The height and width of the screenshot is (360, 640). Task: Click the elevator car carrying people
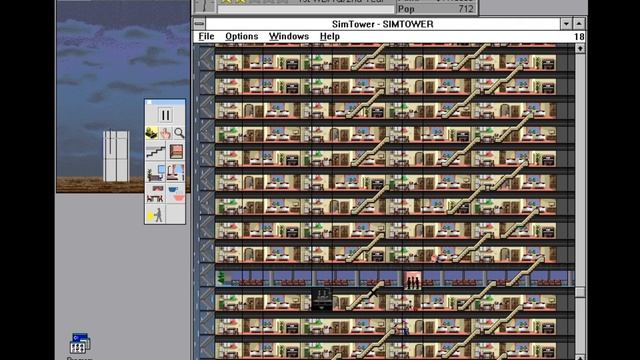pyautogui.click(x=412, y=280)
